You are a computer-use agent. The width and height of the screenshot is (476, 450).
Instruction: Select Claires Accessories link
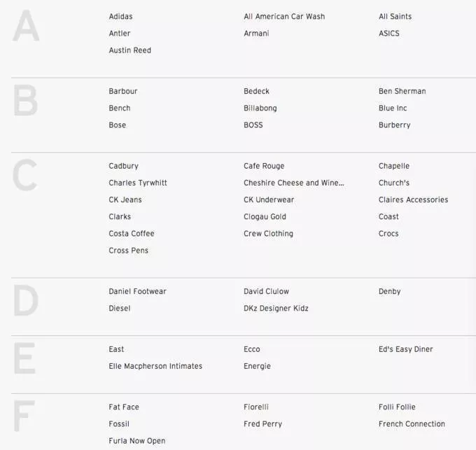[413, 200]
